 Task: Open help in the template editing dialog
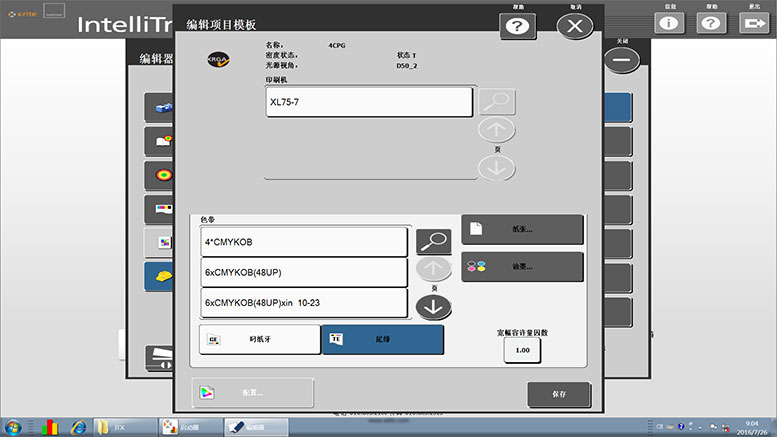517,26
